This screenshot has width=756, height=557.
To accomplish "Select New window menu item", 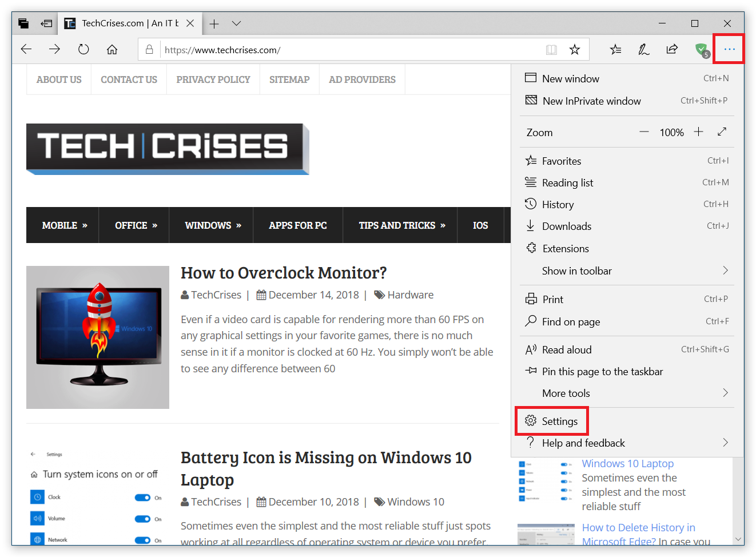I will 627,78.
